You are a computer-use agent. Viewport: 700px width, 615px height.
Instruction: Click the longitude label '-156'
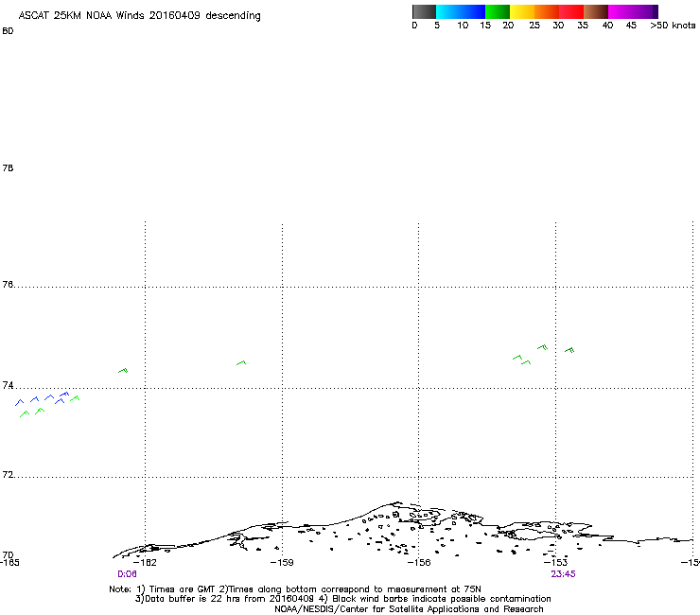[419, 562]
